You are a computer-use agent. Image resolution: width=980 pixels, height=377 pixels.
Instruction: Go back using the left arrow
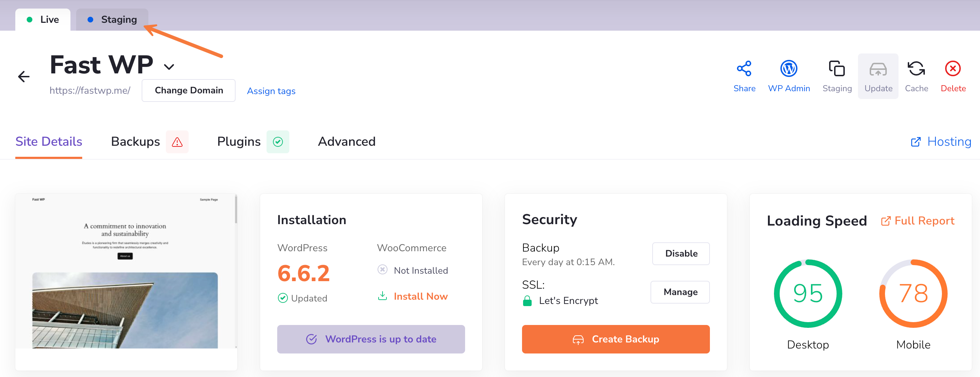[x=23, y=77]
